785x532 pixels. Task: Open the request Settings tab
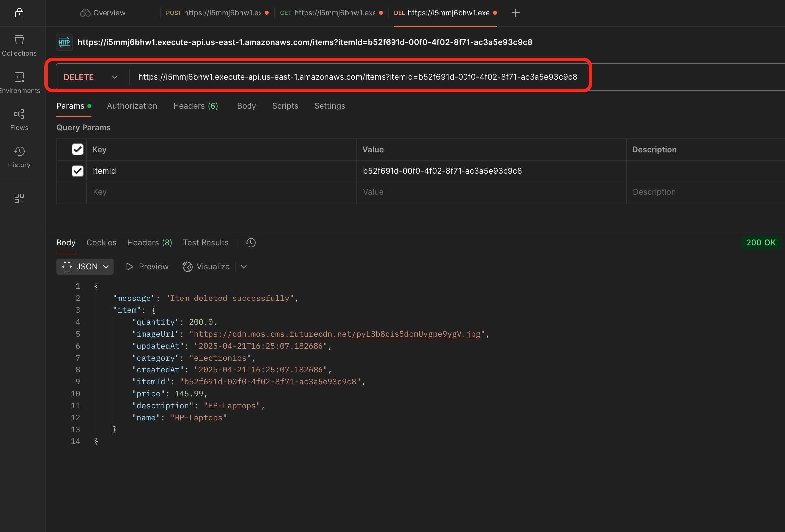click(x=330, y=106)
